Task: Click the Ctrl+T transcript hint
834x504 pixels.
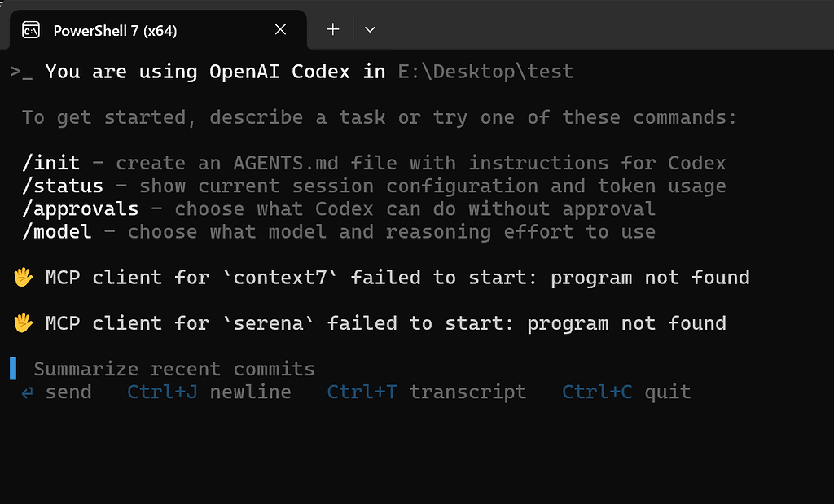Action: click(427, 392)
